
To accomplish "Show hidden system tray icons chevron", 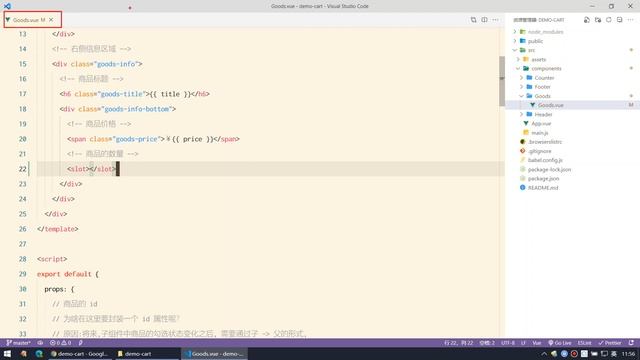I will pyautogui.click(x=544, y=354).
